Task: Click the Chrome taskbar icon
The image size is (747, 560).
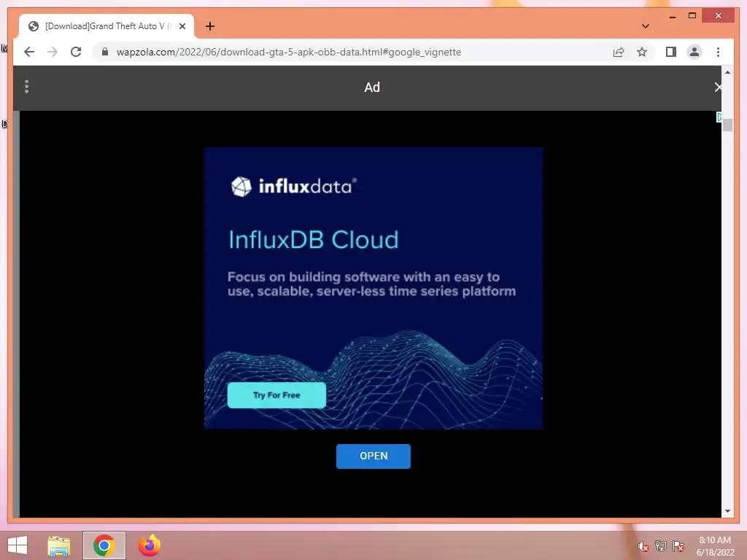Action: (x=104, y=545)
